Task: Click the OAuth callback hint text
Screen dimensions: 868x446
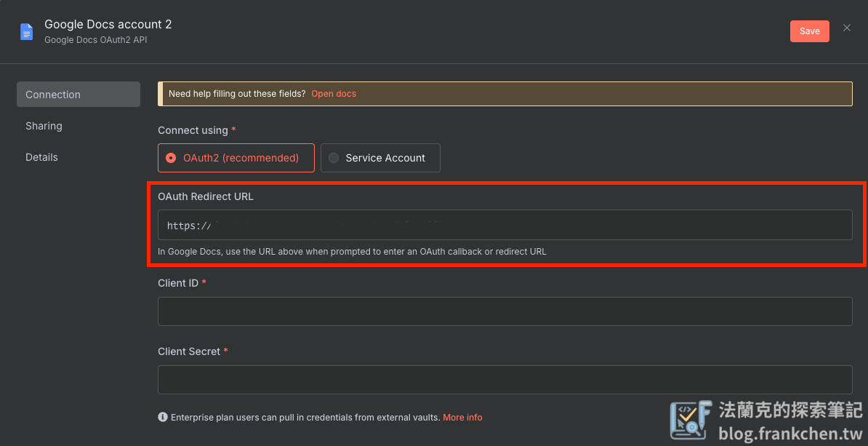Action: 352,252
